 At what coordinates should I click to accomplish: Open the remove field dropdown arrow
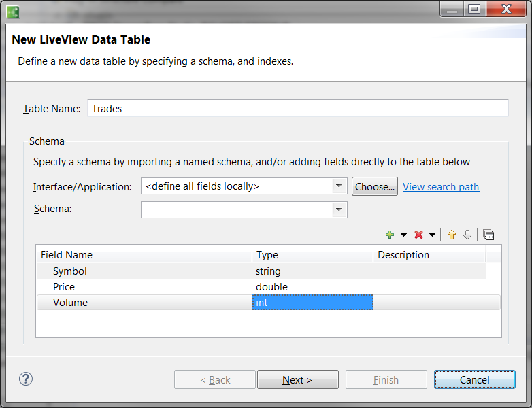coord(432,235)
